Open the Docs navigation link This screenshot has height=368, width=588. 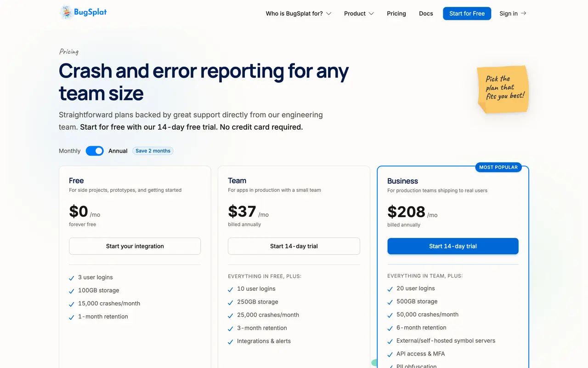coord(426,14)
